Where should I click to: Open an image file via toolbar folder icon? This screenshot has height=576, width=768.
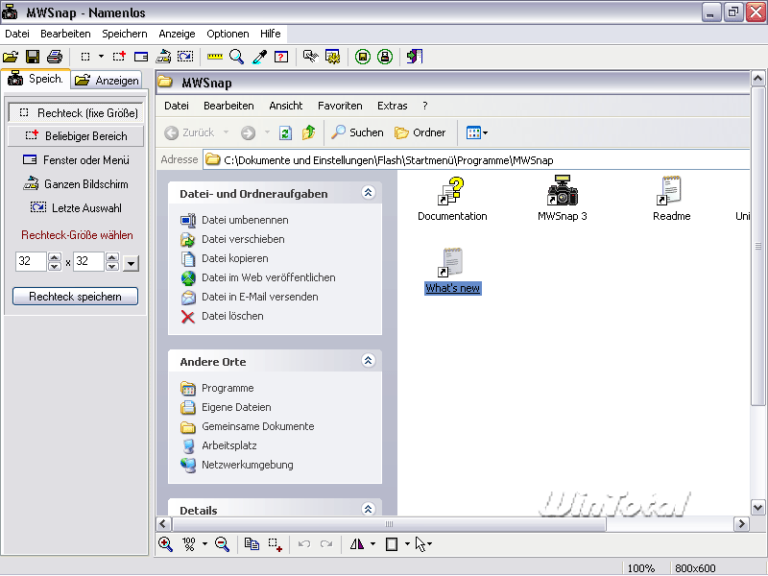(x=10, y=57)
